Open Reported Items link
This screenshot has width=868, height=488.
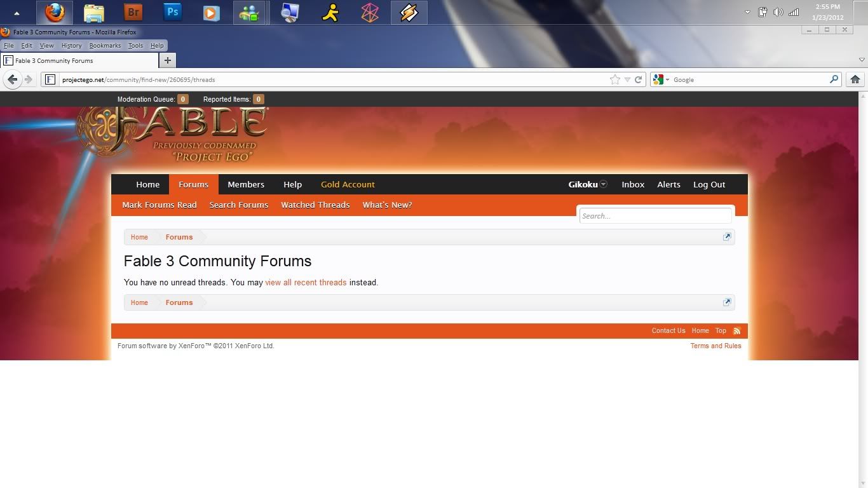(x=233, y=99)
